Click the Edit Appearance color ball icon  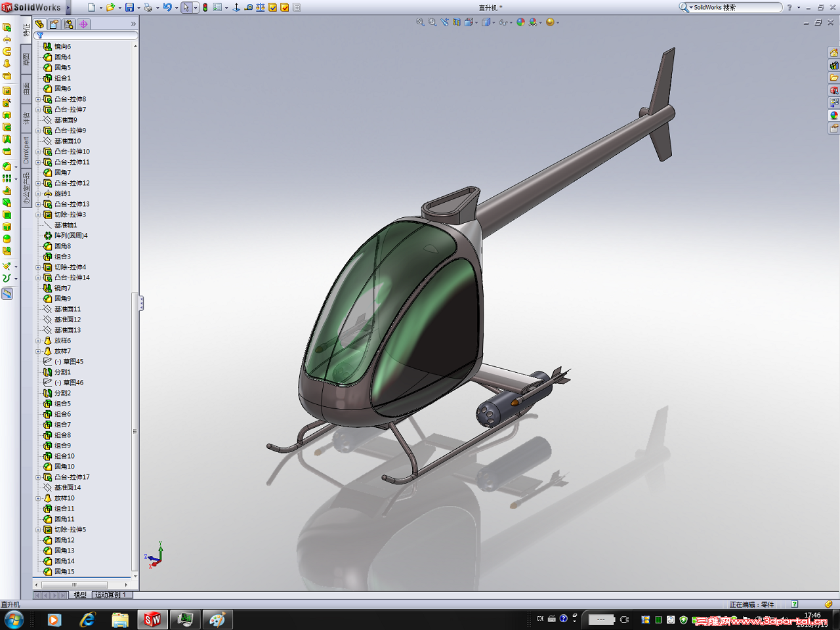pos(520,22)
